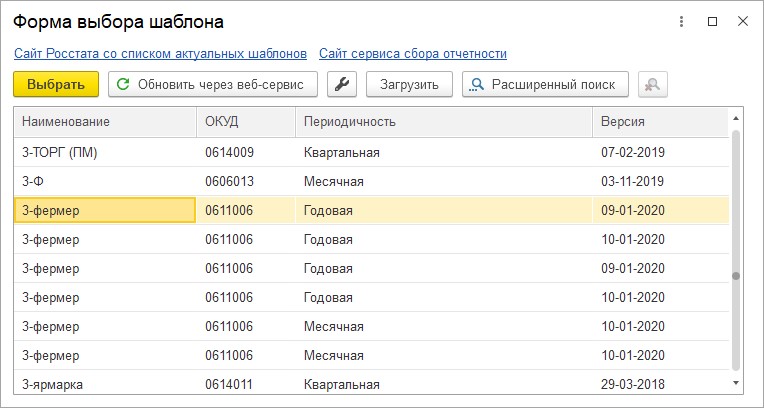Sort by the ОКУД column header
Image resolution: width=764 pixels, height=408 pixels.
pos(246,121)
